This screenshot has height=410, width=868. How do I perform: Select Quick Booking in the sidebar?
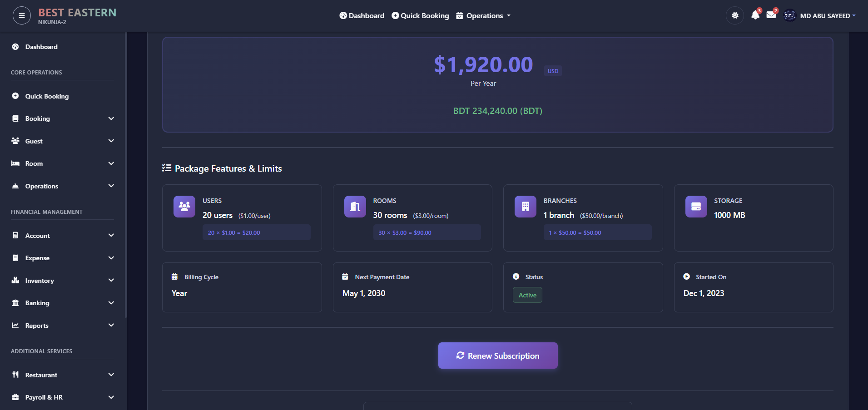point(47,96)
